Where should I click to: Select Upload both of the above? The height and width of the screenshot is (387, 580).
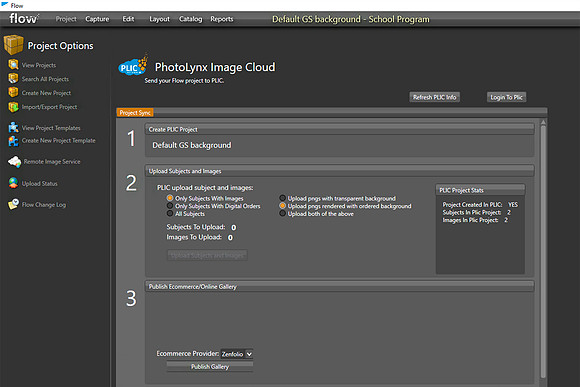coord(282,213)
